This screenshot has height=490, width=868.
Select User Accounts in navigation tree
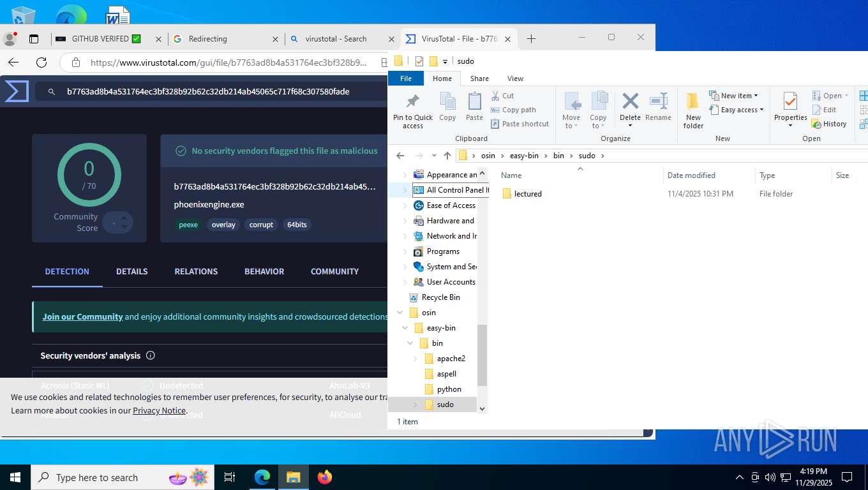click(x=451, y=282)
